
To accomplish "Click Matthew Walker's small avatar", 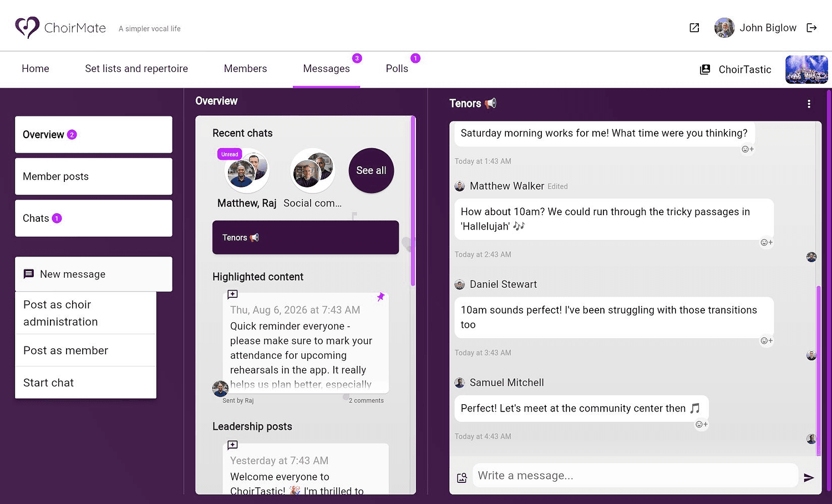I will [x=460, y=186].
